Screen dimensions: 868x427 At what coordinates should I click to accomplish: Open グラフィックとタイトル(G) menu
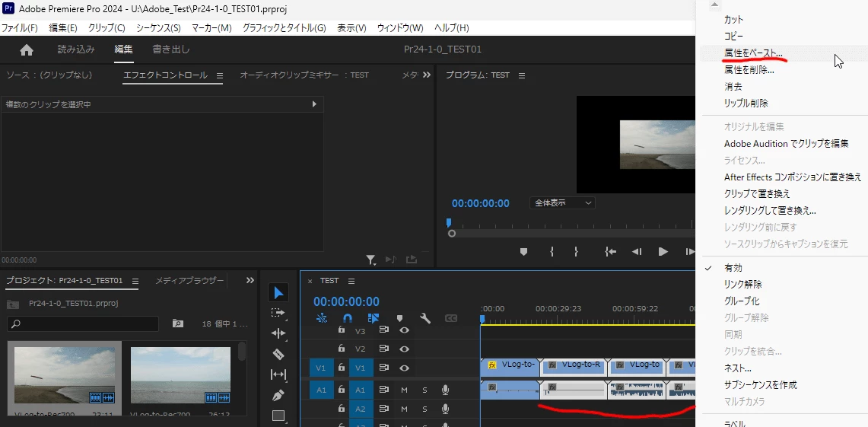pyautogui.click(x=284, y=28)
